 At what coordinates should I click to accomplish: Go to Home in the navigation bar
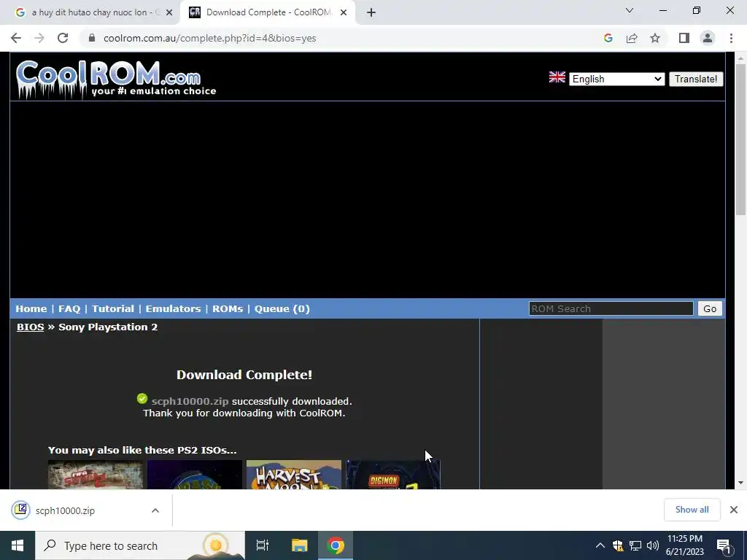(31, 308)
